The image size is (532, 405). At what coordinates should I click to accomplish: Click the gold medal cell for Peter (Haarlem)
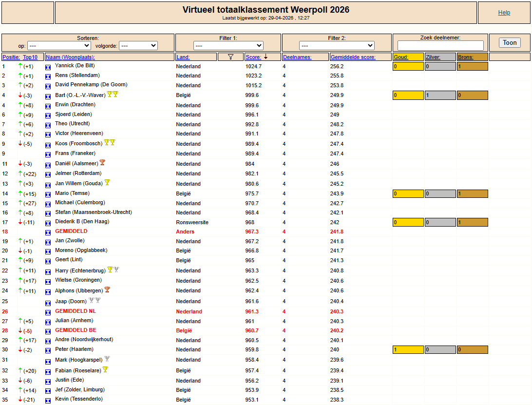(408, 349)
